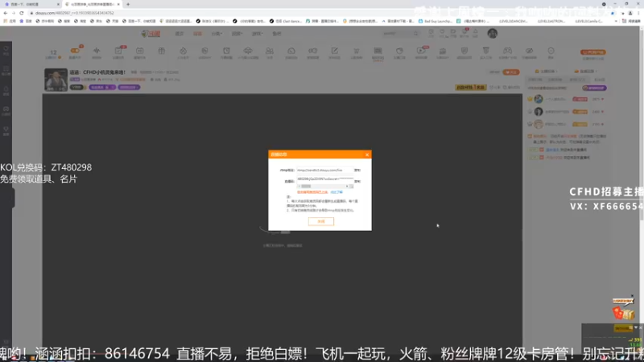Click the Douyu logo in header
This screenshot has width=644, height=362.
coord(151,34)
